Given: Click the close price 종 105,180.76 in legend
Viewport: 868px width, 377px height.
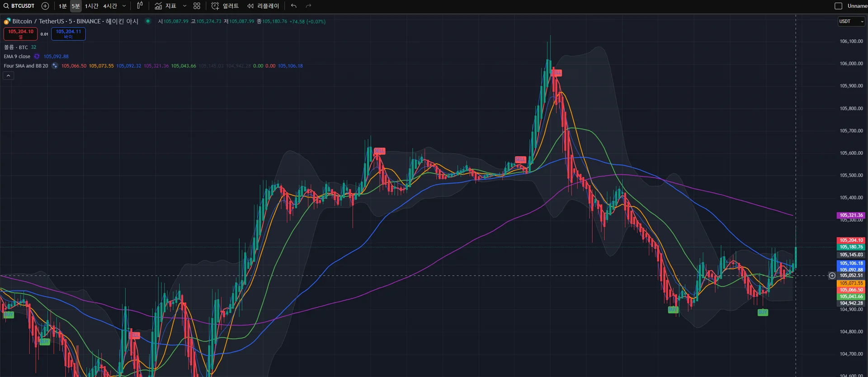Looking at the screenshot, I should pyautogui.click(x=272, y=21).
